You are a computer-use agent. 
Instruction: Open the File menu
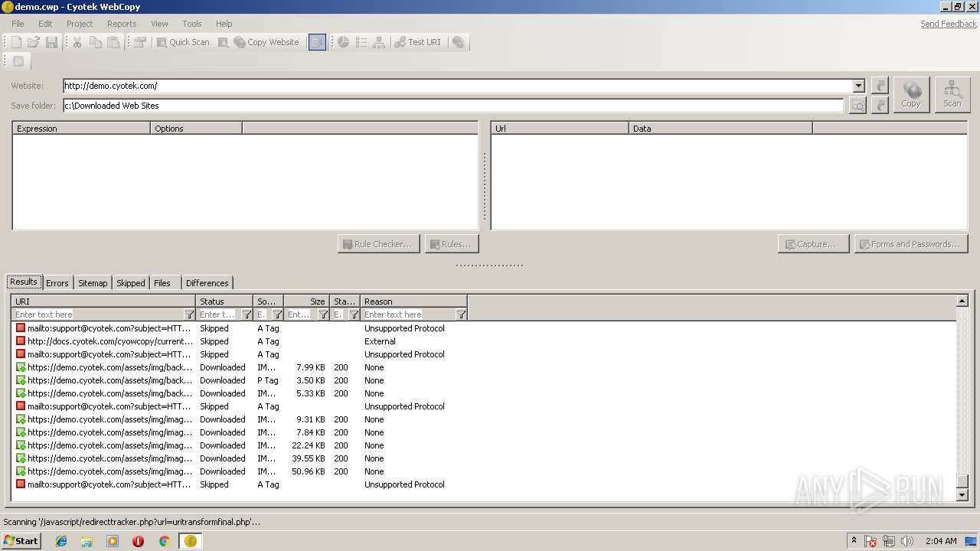pyautogui.click(x=18, y=24)
